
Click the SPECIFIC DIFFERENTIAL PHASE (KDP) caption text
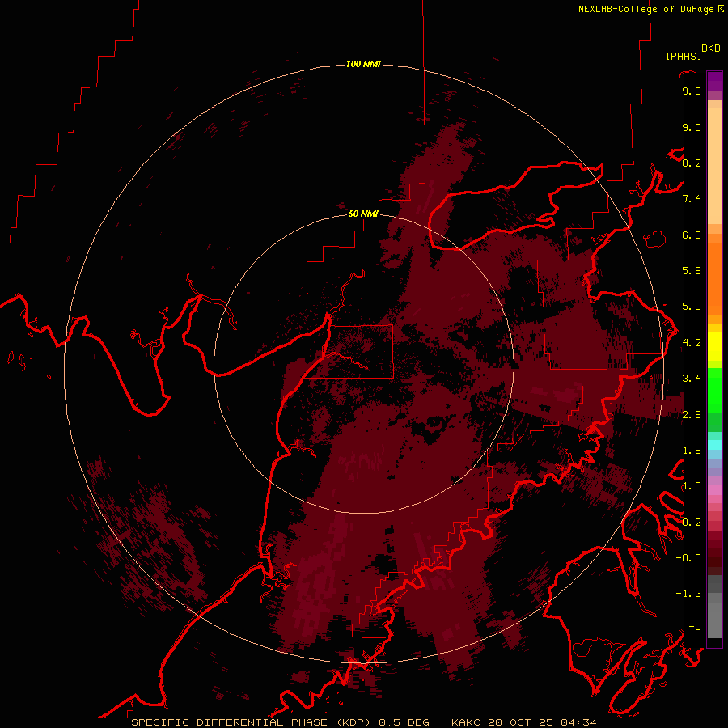coord(252,722)
